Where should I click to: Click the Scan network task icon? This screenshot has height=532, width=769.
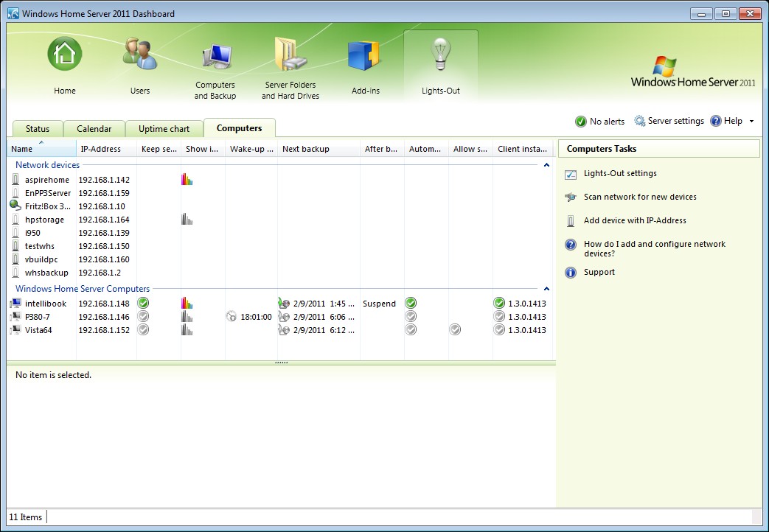[571, 197]
